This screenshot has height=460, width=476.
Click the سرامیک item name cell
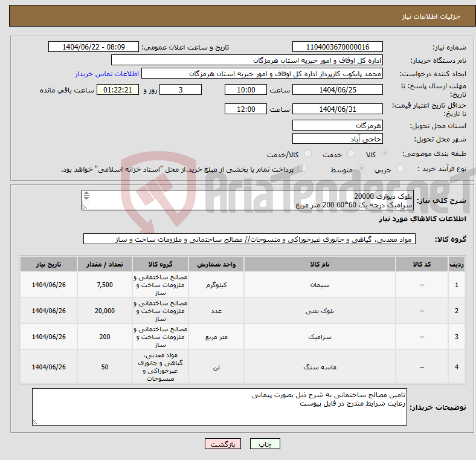tap(320, 337)
